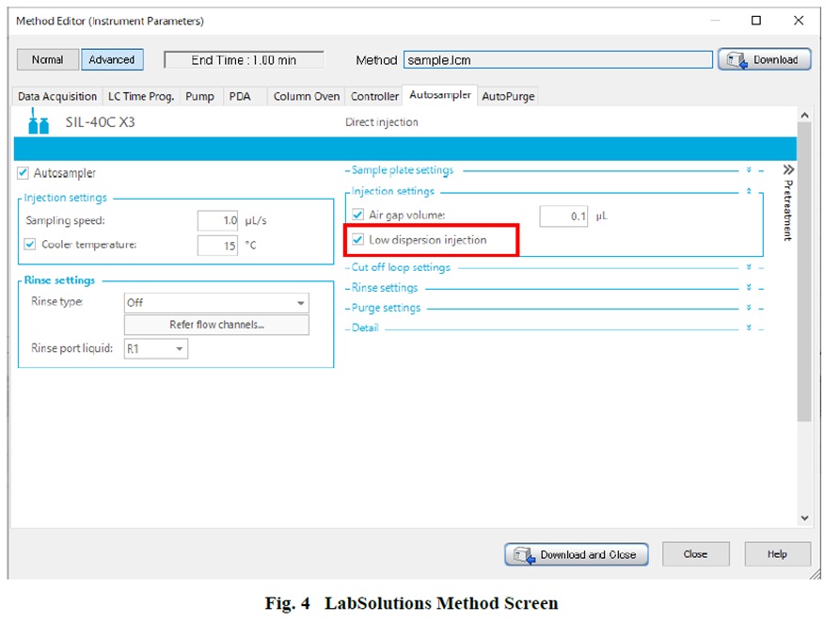Expand the right-hand Rinse settings section
Image resolution: width=840 pixels, height=622 pixels.
[749, 288]
